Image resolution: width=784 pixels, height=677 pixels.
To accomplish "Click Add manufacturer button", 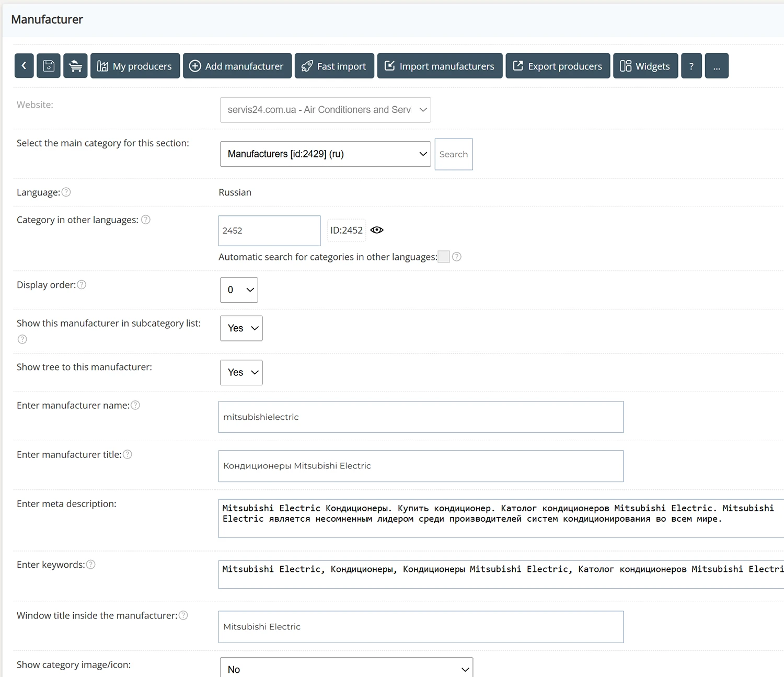I will click(237, 66).
